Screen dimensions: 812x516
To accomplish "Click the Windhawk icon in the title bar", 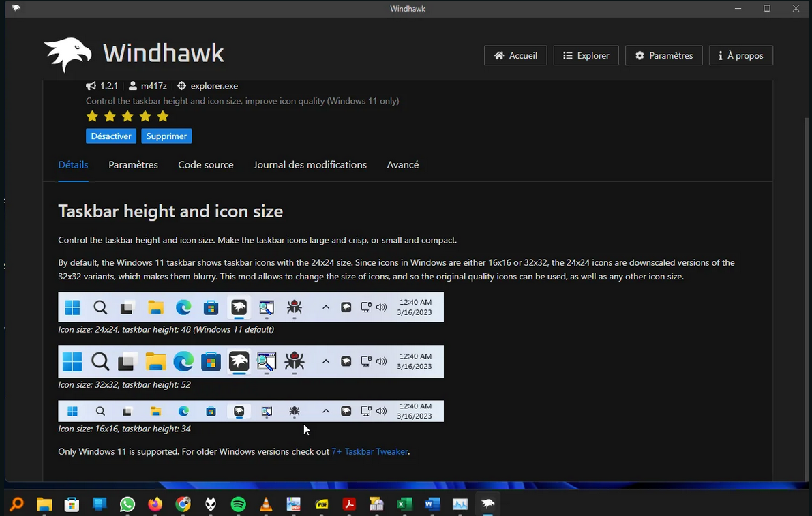I will (16, 8).
